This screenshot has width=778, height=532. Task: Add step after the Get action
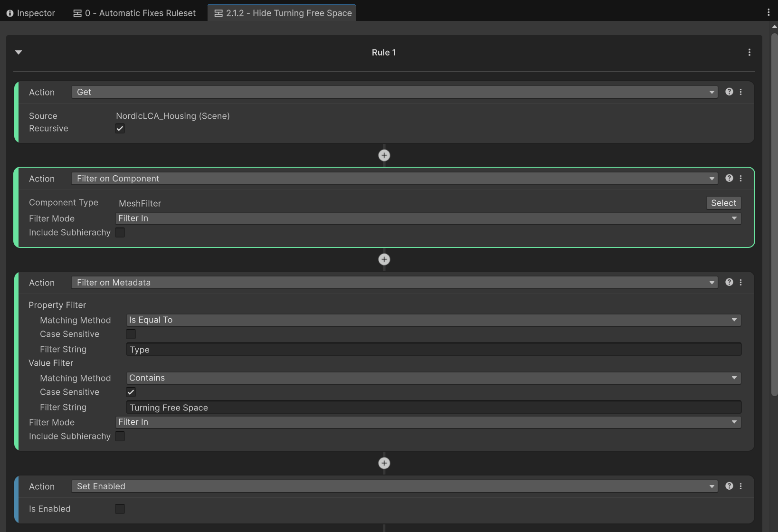tap(384, 155)
